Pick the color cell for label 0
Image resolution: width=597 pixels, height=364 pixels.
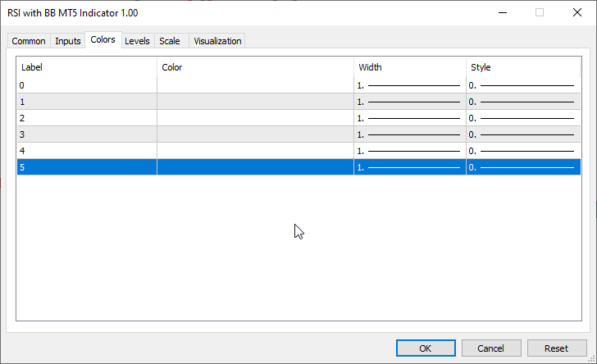coord(255,85)
